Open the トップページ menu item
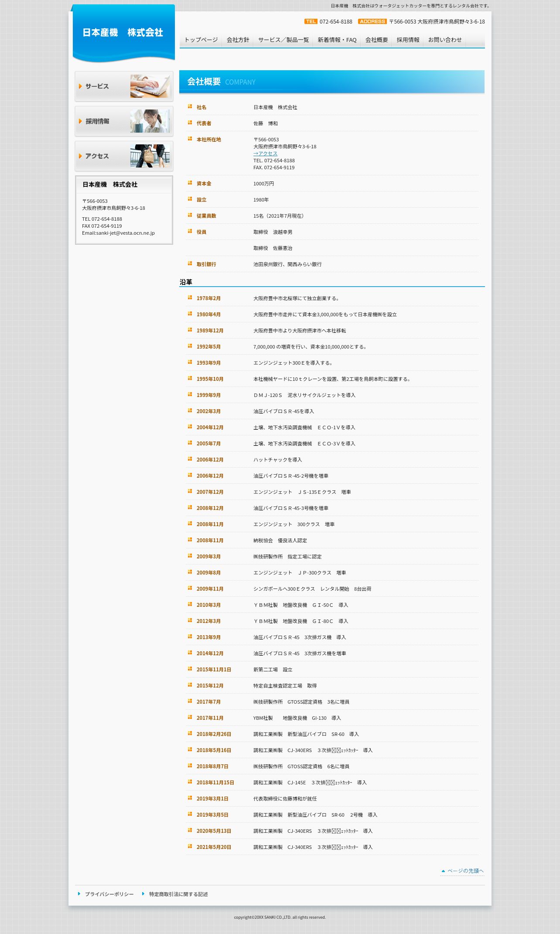 201,40
